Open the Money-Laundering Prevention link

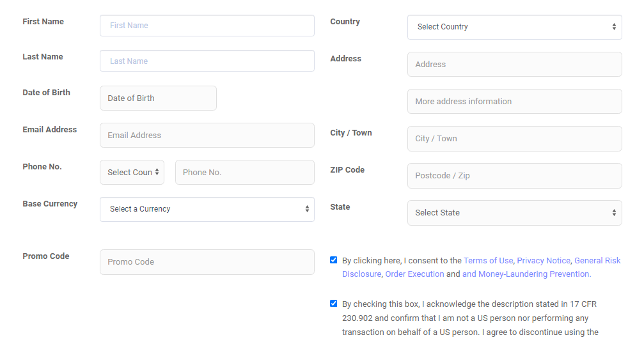click(x=526, y=274)
